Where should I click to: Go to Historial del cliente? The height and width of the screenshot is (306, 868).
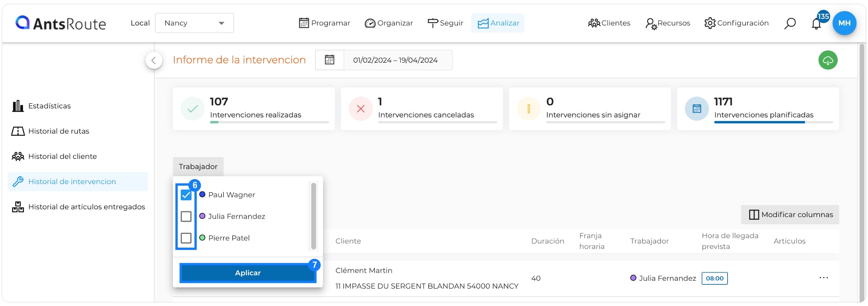coord(54,156)
